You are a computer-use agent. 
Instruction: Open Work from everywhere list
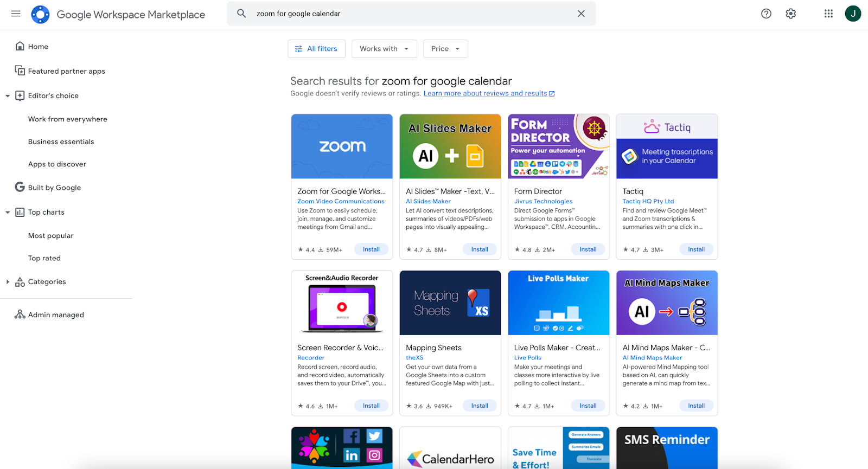[68, 119]
